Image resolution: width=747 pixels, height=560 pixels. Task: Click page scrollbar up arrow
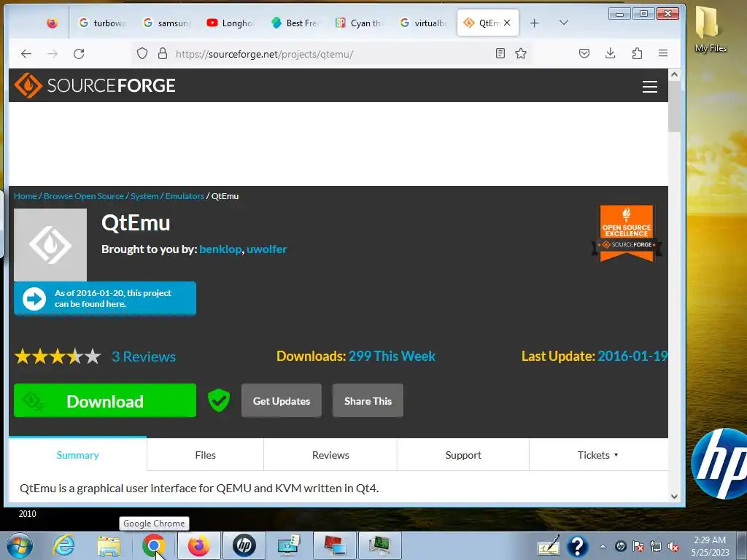click(x=674, y=74)
